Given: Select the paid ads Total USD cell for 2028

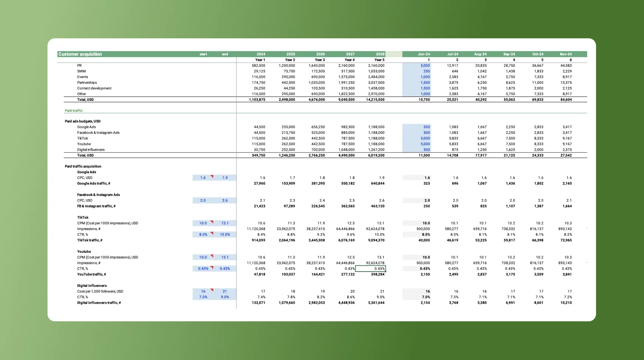Looking at the screenshot, I should click(x=375, y=155).
